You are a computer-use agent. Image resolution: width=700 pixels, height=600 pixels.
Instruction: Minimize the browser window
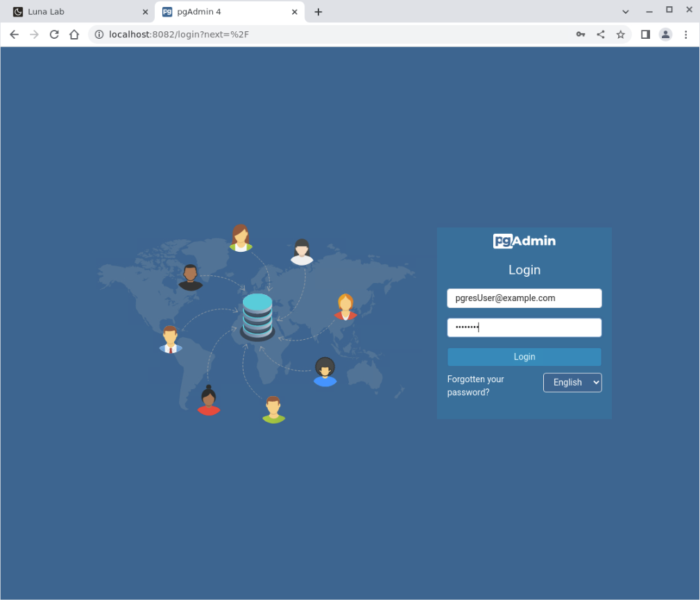point(649,10)
